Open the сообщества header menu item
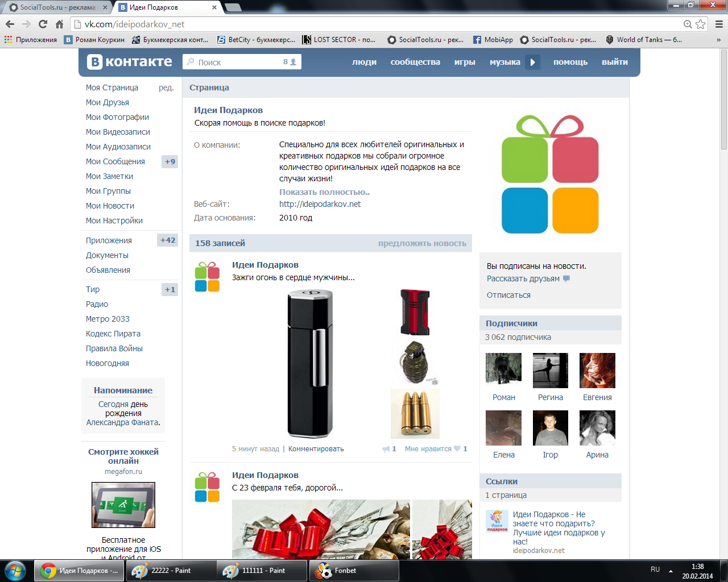 click(x=415, y=62)
